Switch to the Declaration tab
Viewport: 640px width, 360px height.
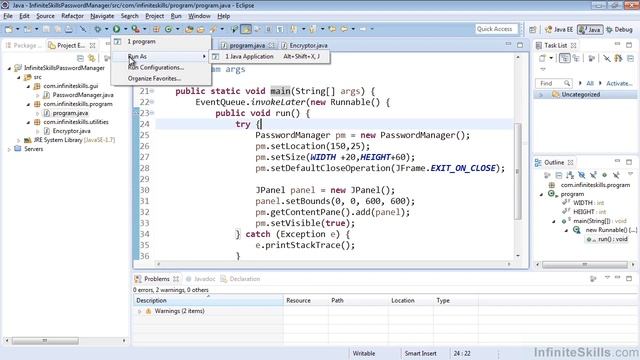pos(240,279)
